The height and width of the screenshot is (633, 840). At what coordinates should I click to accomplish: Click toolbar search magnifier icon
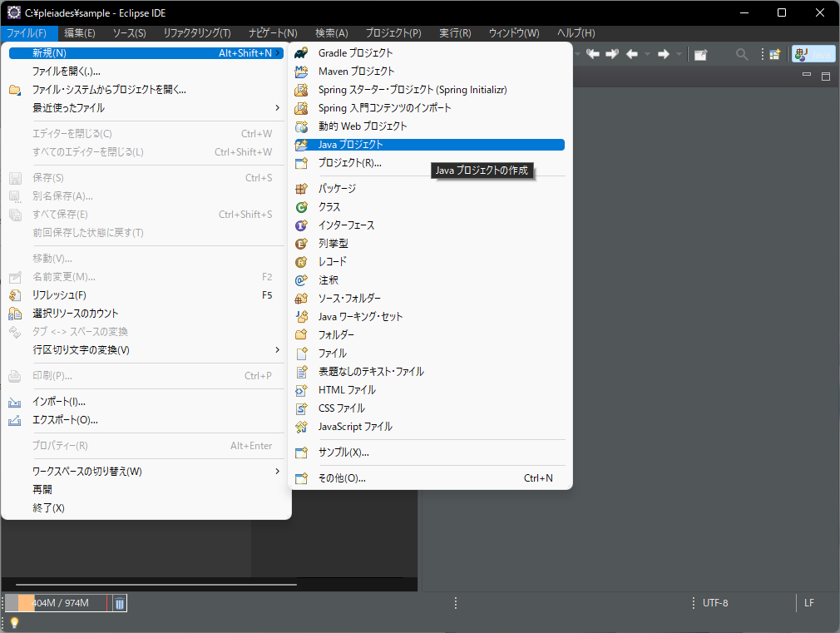741,54
